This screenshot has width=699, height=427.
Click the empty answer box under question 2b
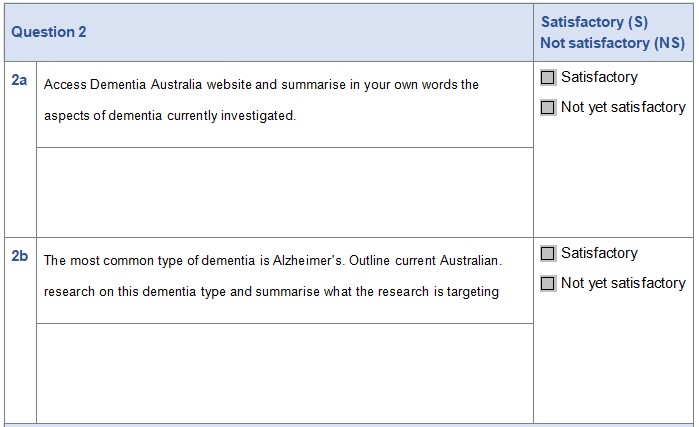(x=284, y=372)
